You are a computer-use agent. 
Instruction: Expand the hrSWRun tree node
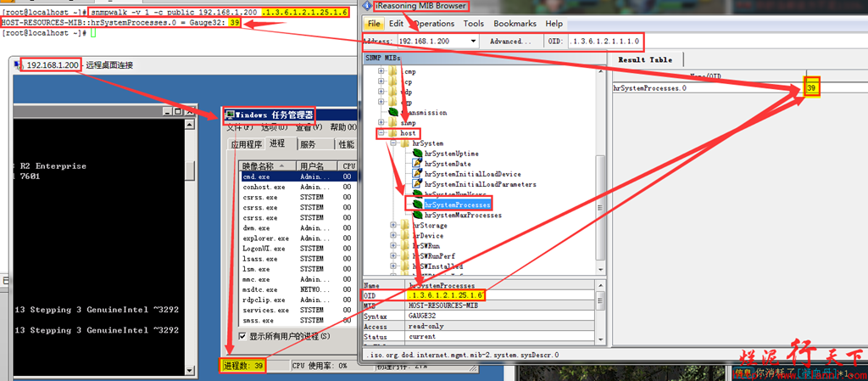click(x=393, y=246)
